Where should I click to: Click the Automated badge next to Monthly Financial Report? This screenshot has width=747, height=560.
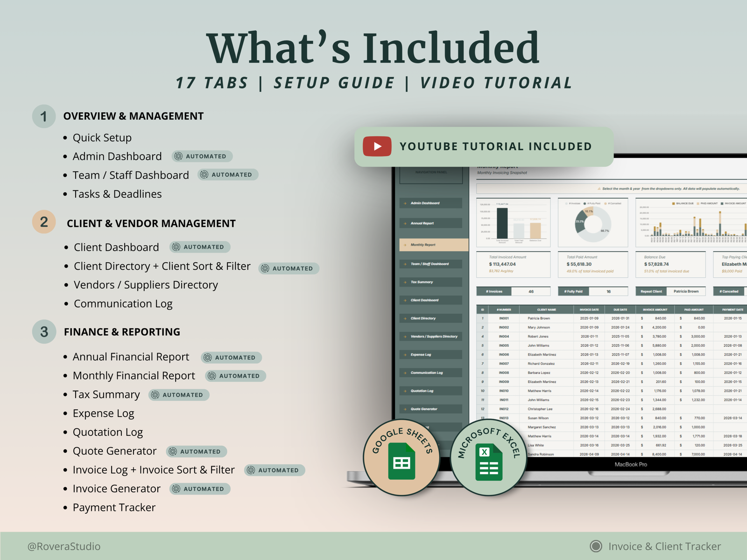[x=236, y=376]
